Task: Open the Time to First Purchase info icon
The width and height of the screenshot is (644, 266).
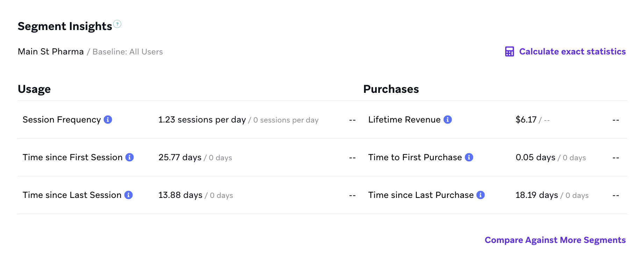Action: click(469, 157)
